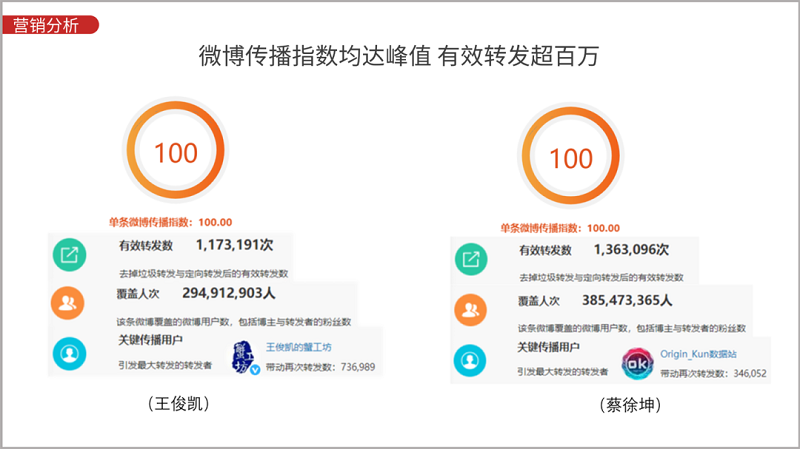Open the Origin_Kun数据站 profile link
The image size is (800, 449).
click(x=698, y=354)
